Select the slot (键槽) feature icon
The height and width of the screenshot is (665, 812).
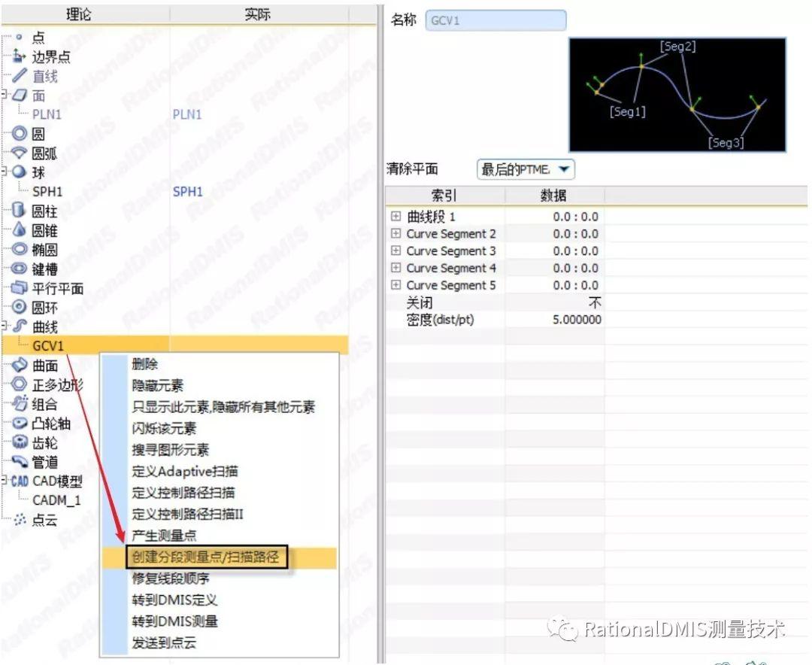tap(20, 269)
